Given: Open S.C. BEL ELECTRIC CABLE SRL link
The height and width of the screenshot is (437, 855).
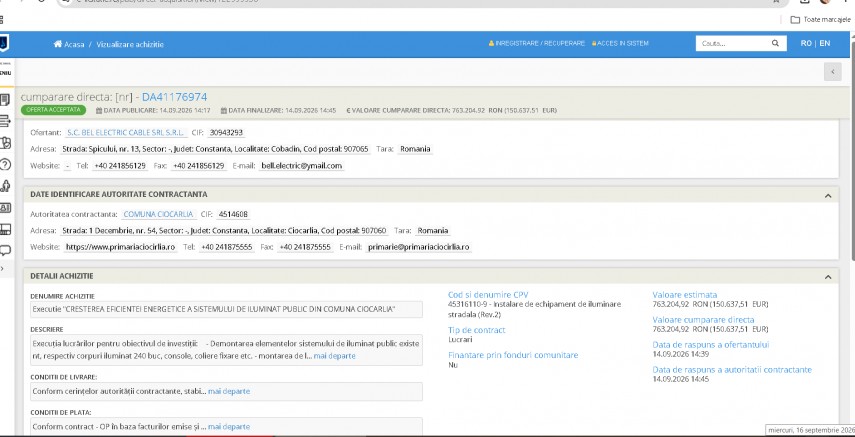Looking at the screenshot, I should pyautogui.click(x=125, y=133).
